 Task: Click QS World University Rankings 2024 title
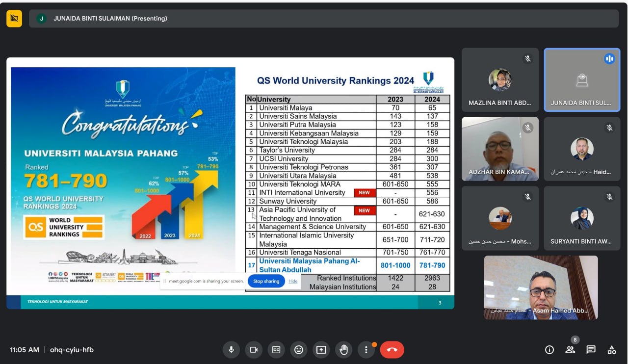[x=336, y=81]
